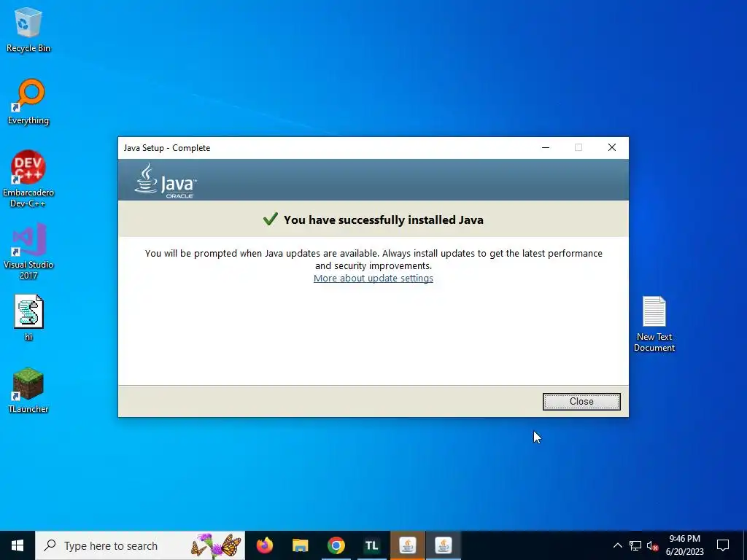Select the Visual Studio 2017 shortcut
The width and height of the screenshot is (747, 560).
[x=28, y=251]
